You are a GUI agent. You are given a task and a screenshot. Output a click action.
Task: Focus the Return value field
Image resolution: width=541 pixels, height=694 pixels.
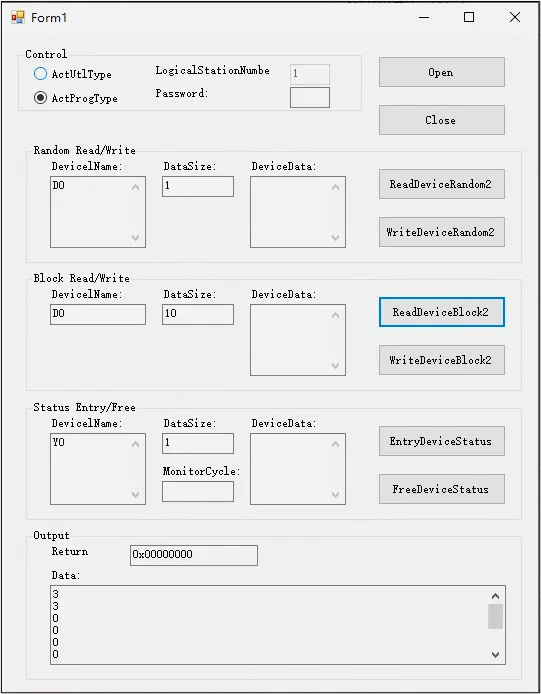(193, 555)
